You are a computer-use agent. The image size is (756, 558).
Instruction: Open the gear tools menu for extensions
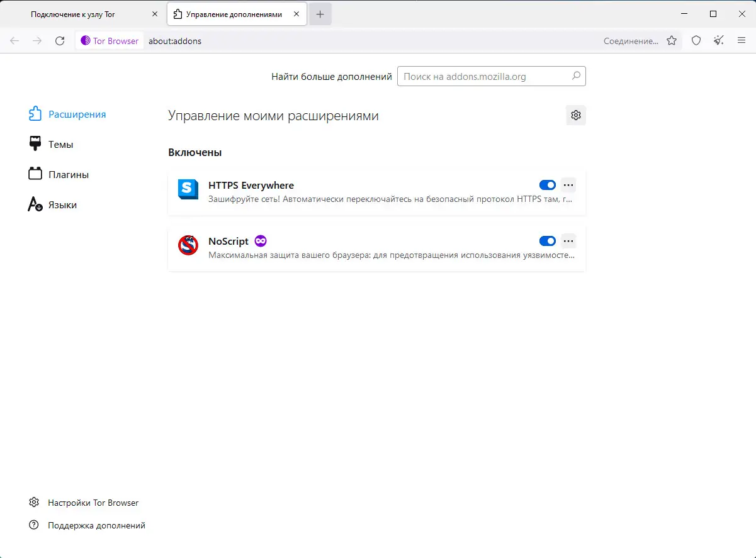coord(575,115)
